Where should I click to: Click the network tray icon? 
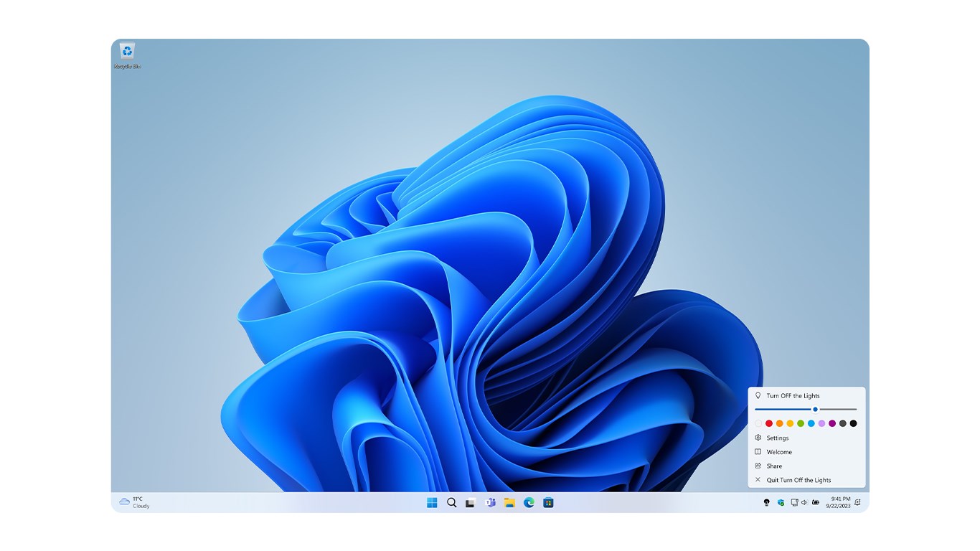point(795,502)
